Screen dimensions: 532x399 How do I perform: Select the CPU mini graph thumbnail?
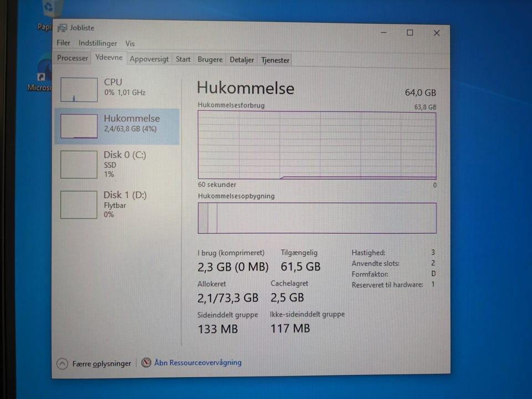[x=79, y=90]
